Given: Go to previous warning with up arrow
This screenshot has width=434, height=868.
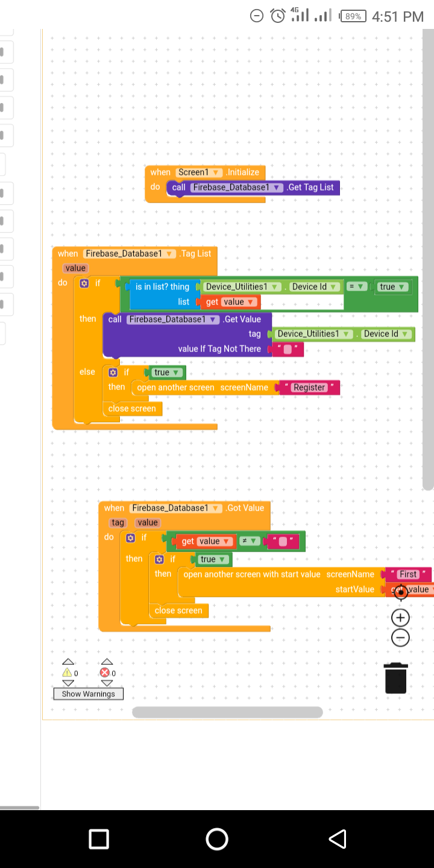Looking at the screenshot, I should pos(69,661).
